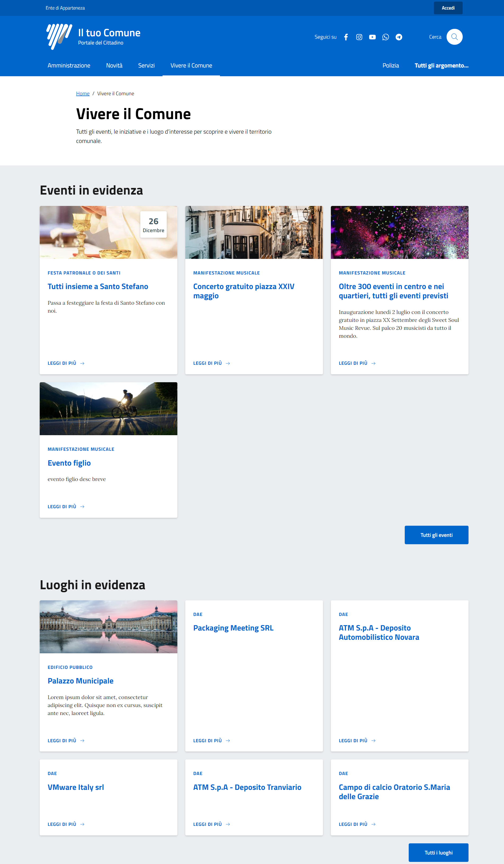Click the Tutti gli eventi button

point(436,535)
